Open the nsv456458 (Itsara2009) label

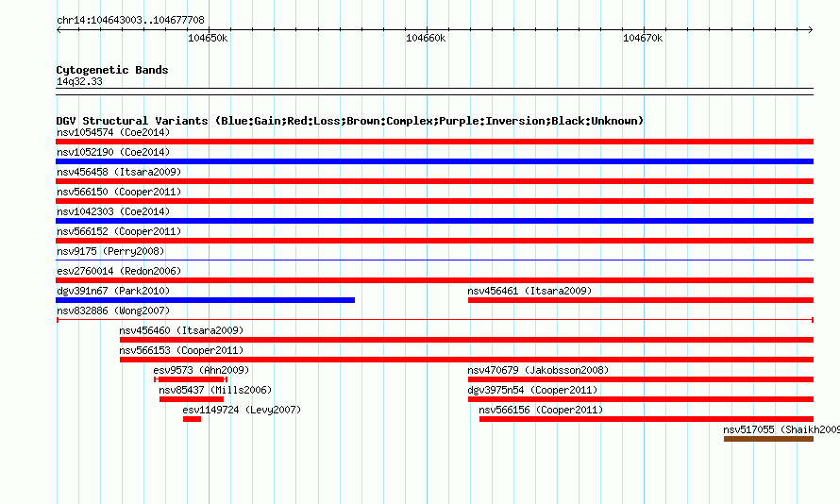point(119,172)
